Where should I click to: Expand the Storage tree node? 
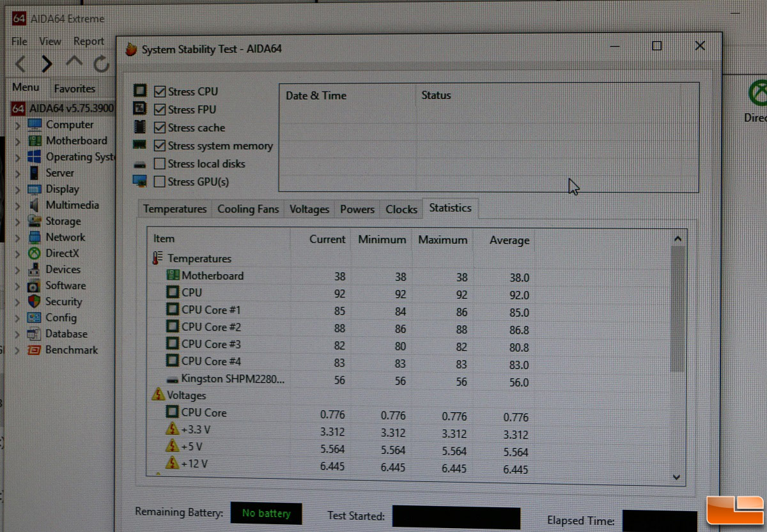[x=18, y=221]
